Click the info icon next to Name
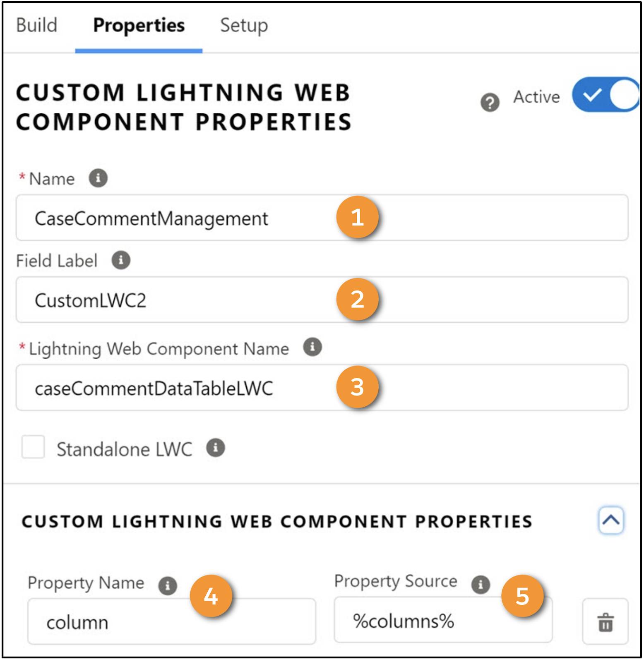 98,178
